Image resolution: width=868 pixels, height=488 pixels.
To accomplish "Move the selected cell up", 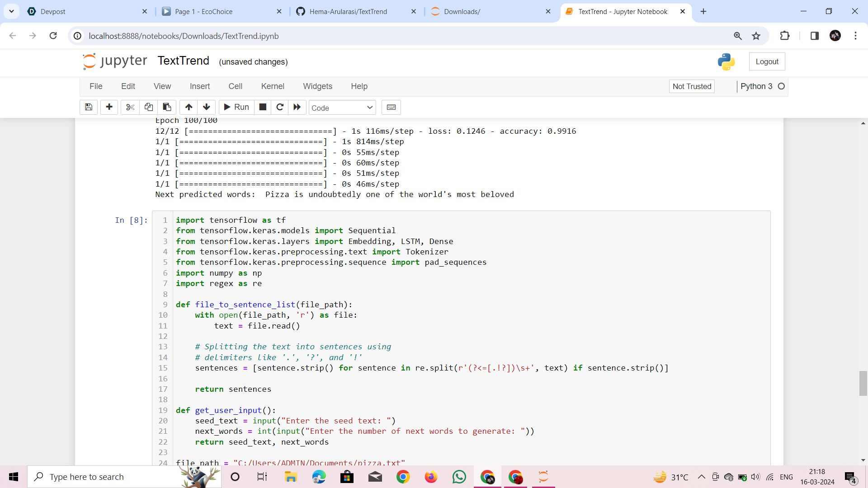I will coord(189,107).
